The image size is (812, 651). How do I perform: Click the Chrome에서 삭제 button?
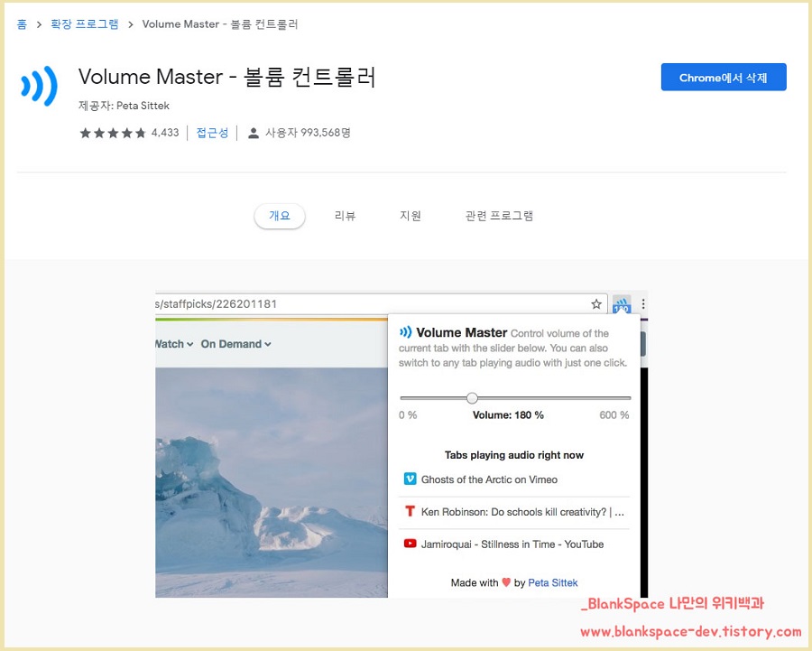(x=724, y=78)
